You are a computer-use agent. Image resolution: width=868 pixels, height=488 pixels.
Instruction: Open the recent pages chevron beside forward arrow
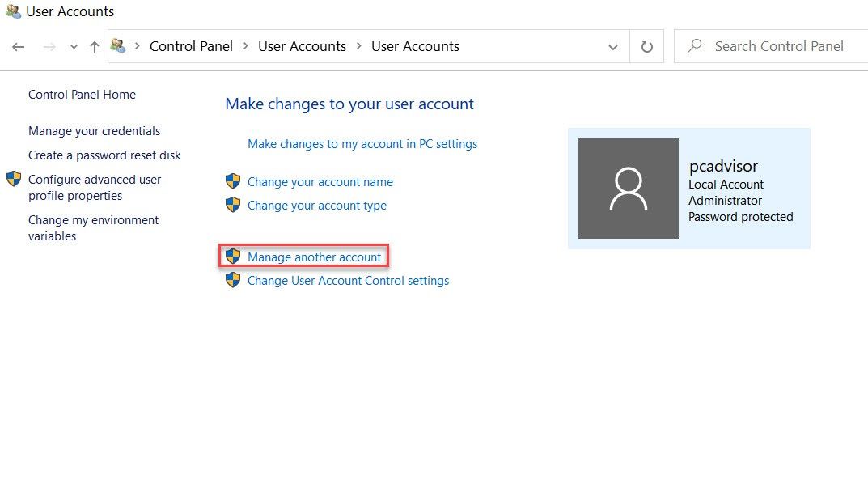[73, 46]
